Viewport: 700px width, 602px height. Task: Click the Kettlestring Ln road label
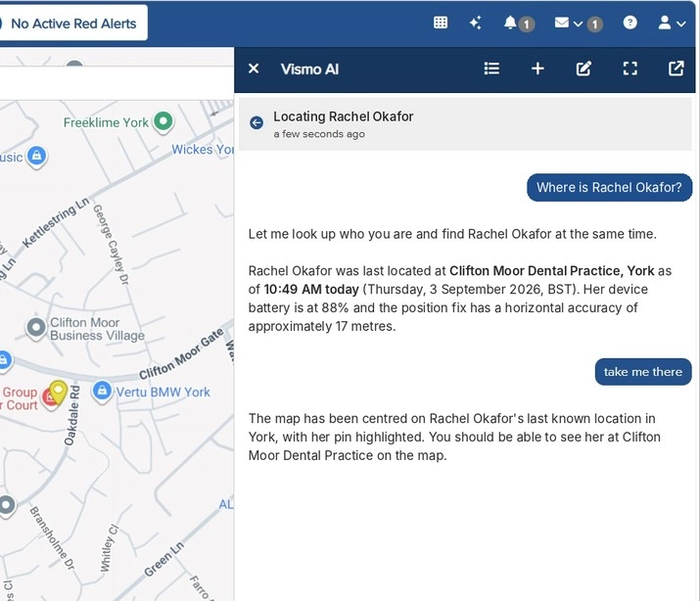[x=56, y=222]
